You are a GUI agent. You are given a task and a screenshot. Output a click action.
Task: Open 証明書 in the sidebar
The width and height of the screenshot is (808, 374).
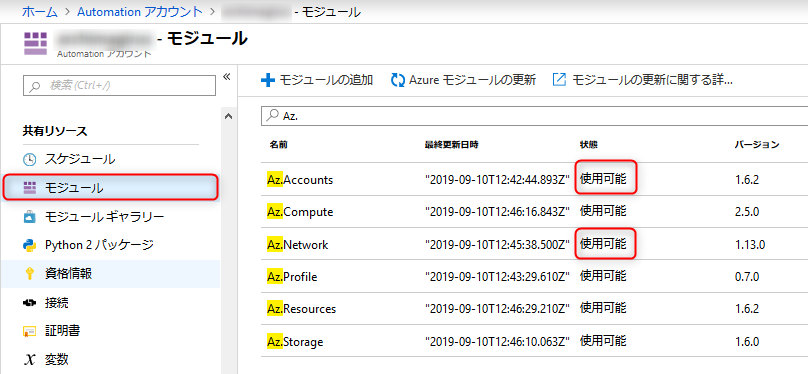[x=62, y=331]
